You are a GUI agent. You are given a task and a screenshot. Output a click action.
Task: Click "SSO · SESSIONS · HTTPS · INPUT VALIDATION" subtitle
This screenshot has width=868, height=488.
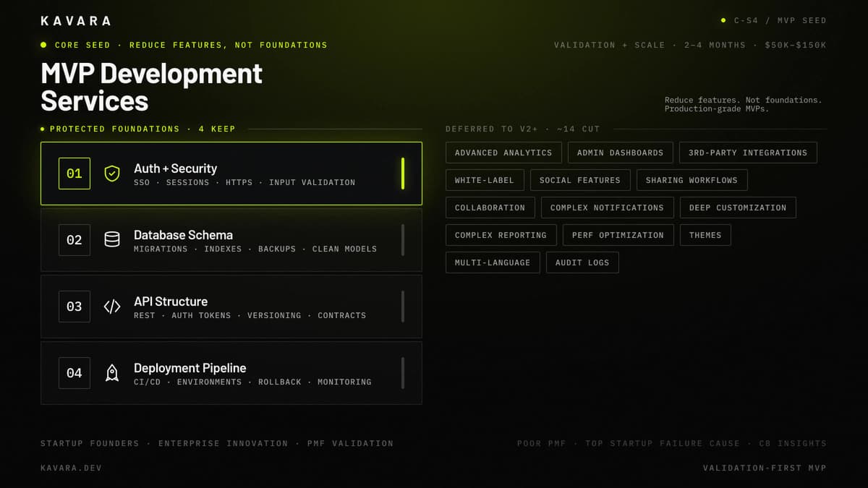click(x=244, y=182)
